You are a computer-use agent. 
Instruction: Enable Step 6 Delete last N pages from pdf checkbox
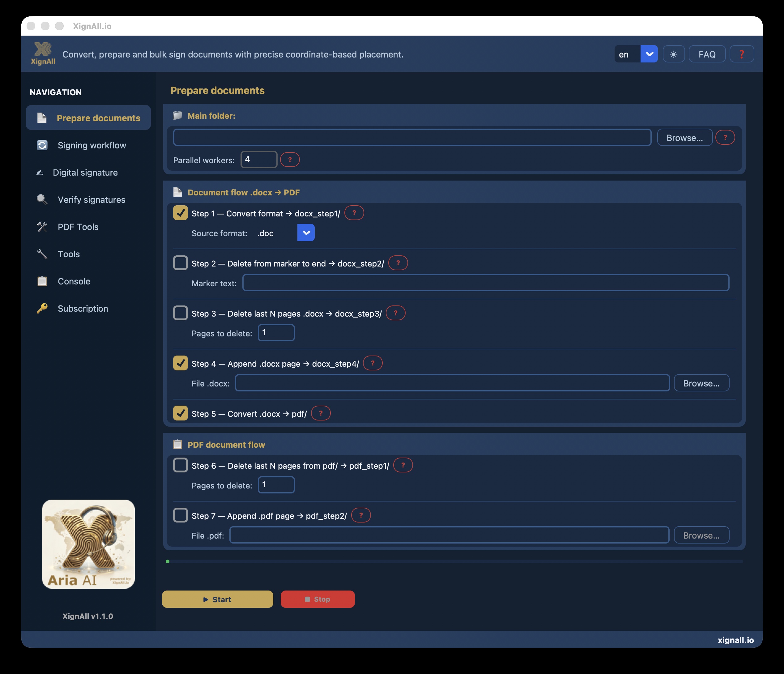point(181,466)
